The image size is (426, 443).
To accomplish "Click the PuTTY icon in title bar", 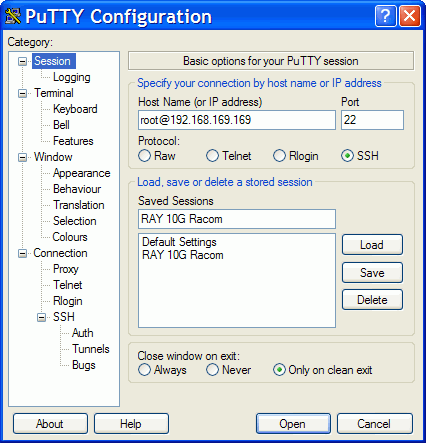I will [13, 16].
